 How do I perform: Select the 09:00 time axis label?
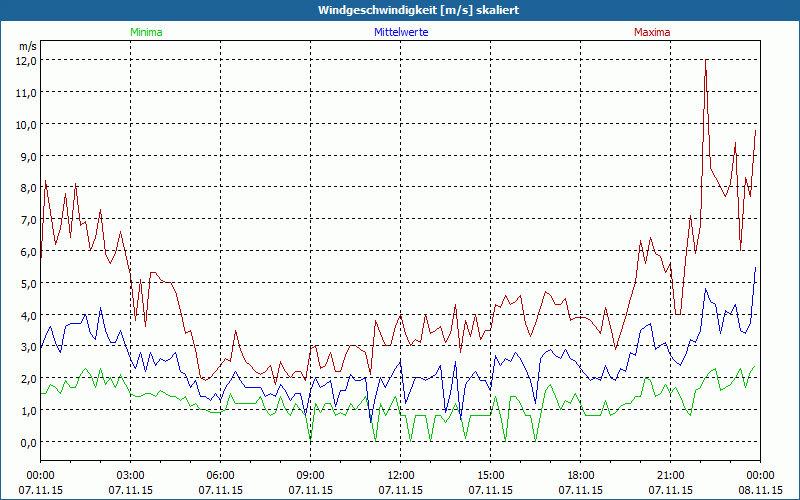point(310,475)
